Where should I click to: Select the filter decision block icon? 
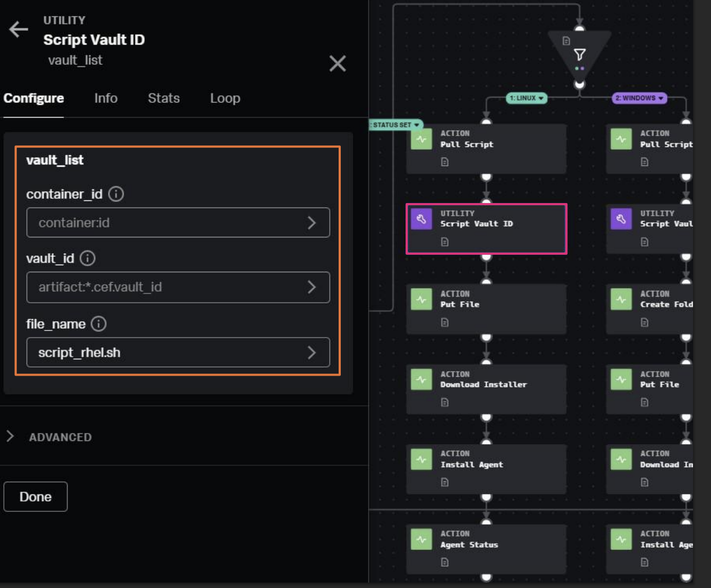pos(580,54)
